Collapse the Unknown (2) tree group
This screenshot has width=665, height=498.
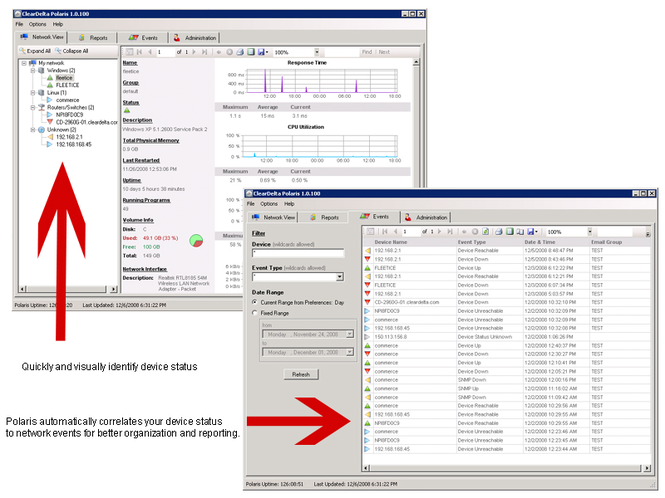pyautogui.click(x=33, y=130)
